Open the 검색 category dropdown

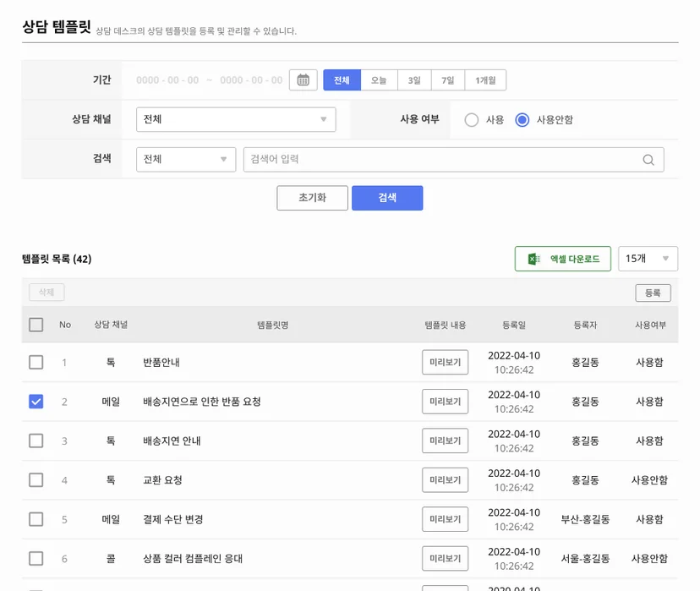pyautogui.click(x=186, y=159)
